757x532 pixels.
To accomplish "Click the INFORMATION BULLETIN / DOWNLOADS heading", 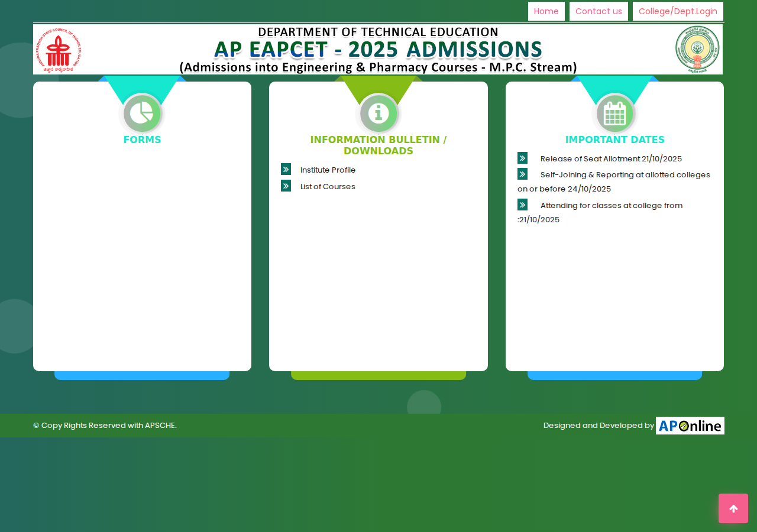I will coord(378,145).
